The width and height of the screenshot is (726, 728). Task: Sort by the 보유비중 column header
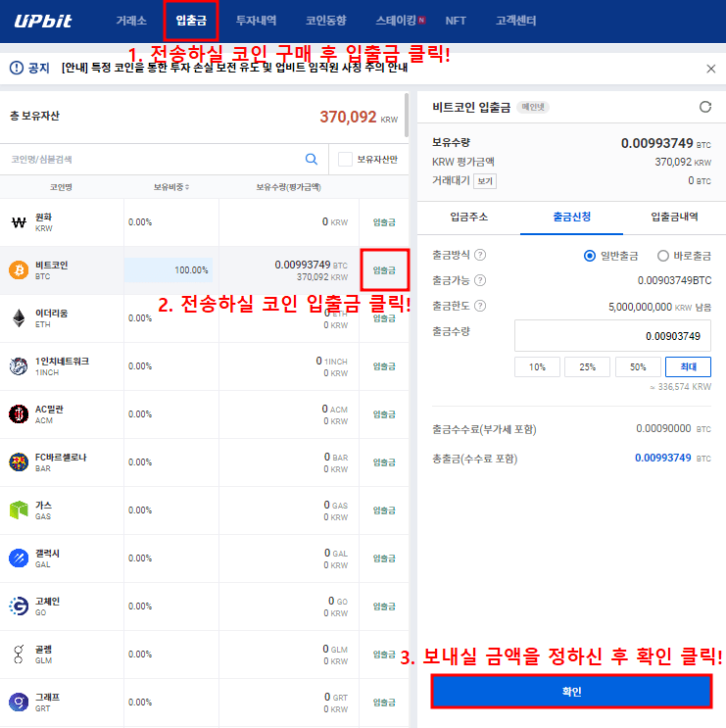pyautogui.click(x=171, y=187)
